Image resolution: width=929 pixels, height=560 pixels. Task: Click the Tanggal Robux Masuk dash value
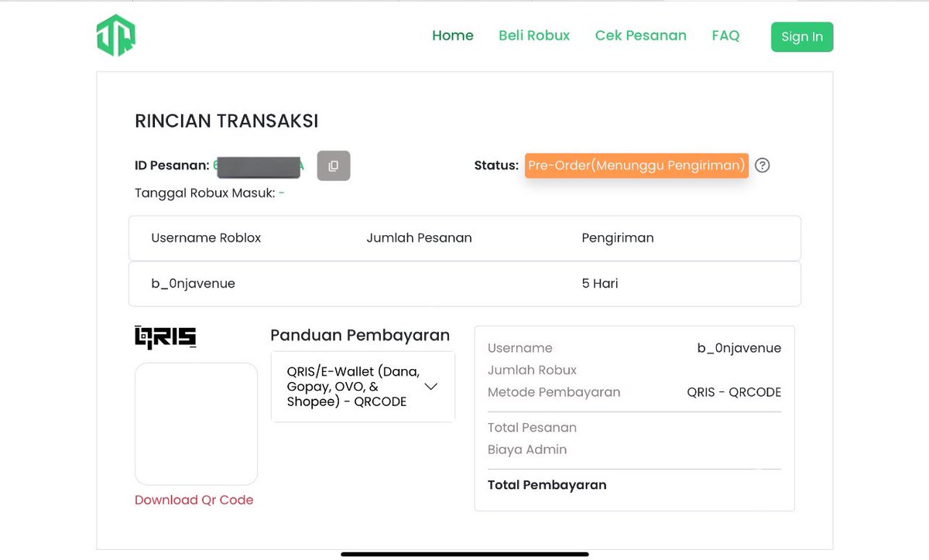coord(286,193)
